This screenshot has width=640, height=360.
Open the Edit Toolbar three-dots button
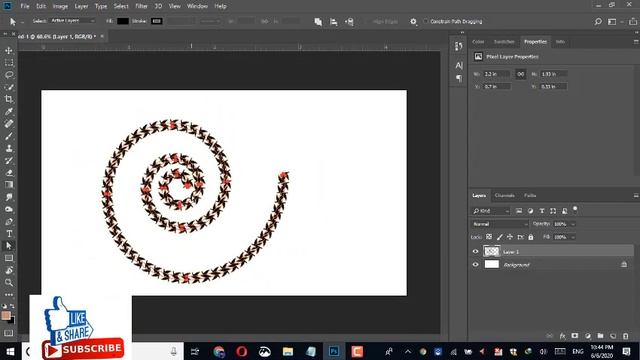[x=9, y=294]
